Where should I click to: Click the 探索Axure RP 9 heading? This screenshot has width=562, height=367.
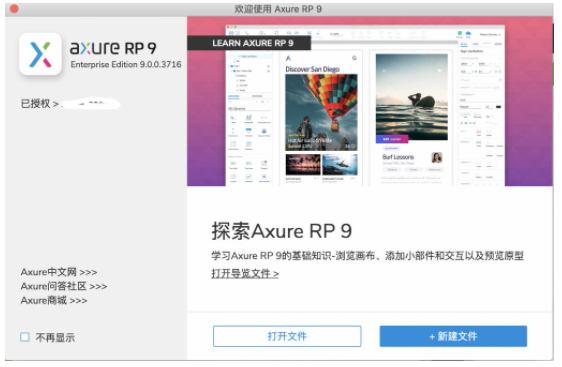(281, 231)
